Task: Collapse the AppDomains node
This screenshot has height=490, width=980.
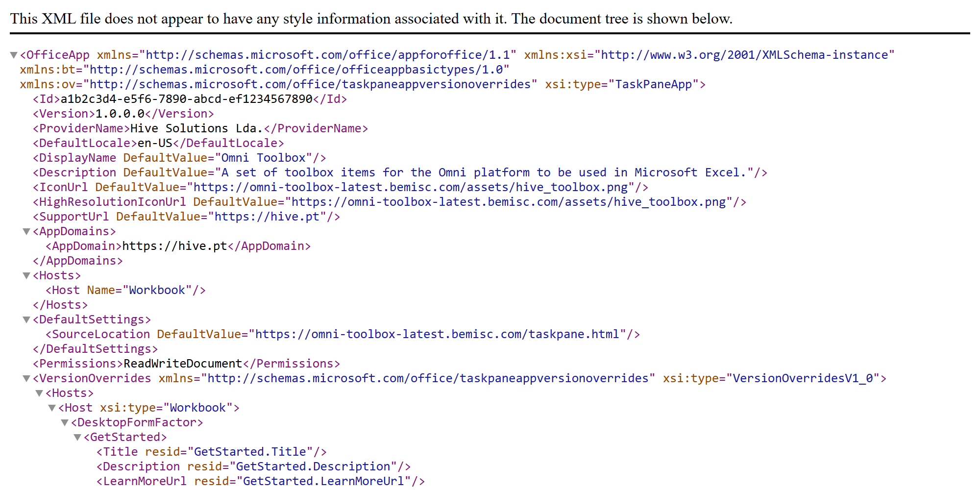Action: (x=26, y=231)
